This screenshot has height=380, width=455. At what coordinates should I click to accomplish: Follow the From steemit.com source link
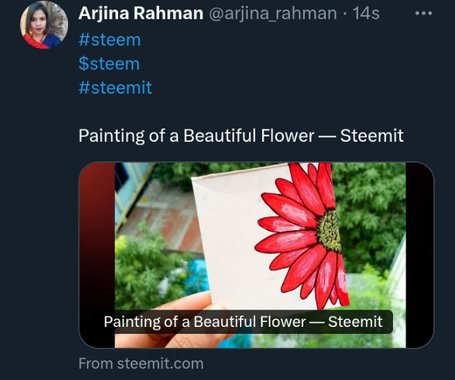click(141, 364)
